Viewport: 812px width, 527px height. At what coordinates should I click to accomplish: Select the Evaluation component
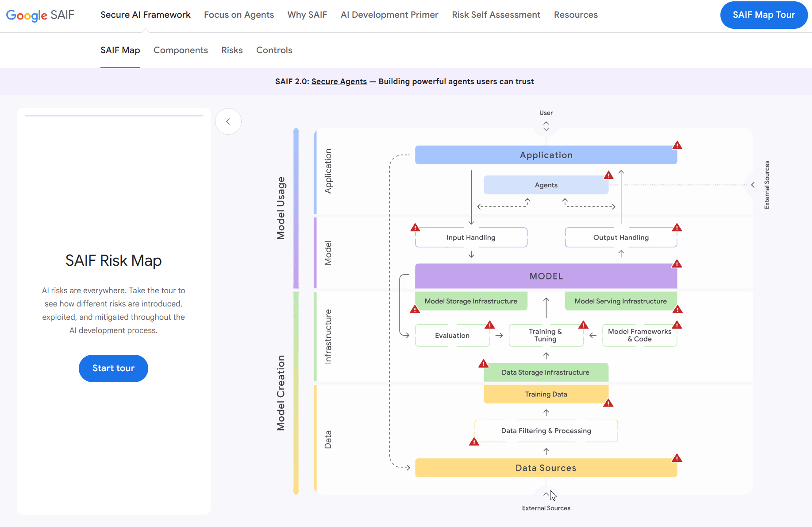point(452,336)
